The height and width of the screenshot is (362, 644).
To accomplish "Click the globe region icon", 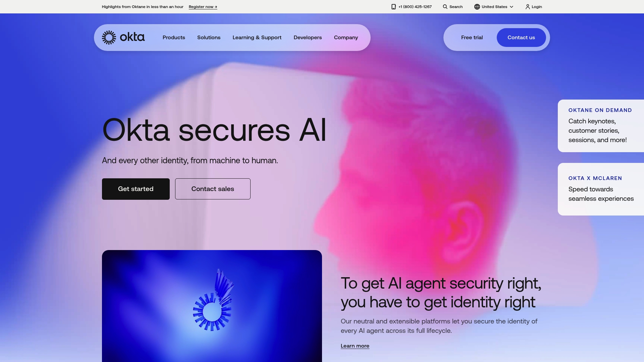I will [x=477, y=7].
